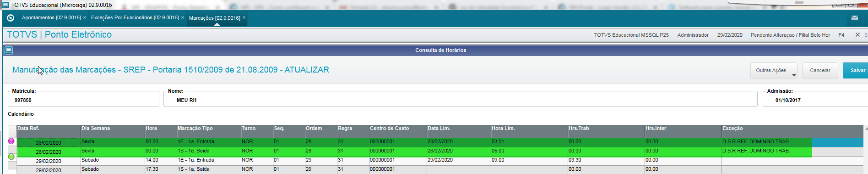Click the green status circle for 29/02/2020

tap(11, 157)
